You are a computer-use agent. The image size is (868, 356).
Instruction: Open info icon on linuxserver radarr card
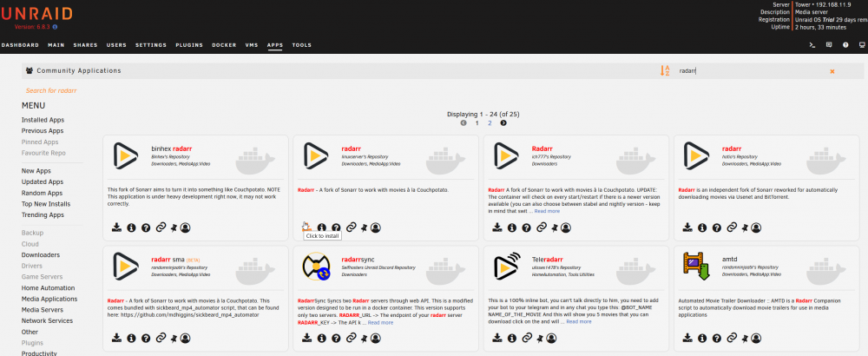pyautogui.click(x=322, y=227)
